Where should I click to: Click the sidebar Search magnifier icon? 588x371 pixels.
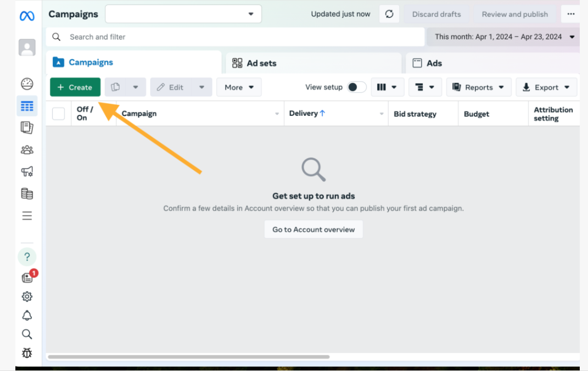click(27, 334)
